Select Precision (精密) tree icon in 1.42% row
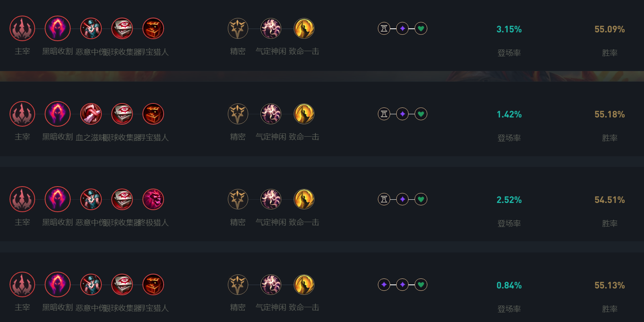This screenshot has width=644, height=322. [238, 114]
